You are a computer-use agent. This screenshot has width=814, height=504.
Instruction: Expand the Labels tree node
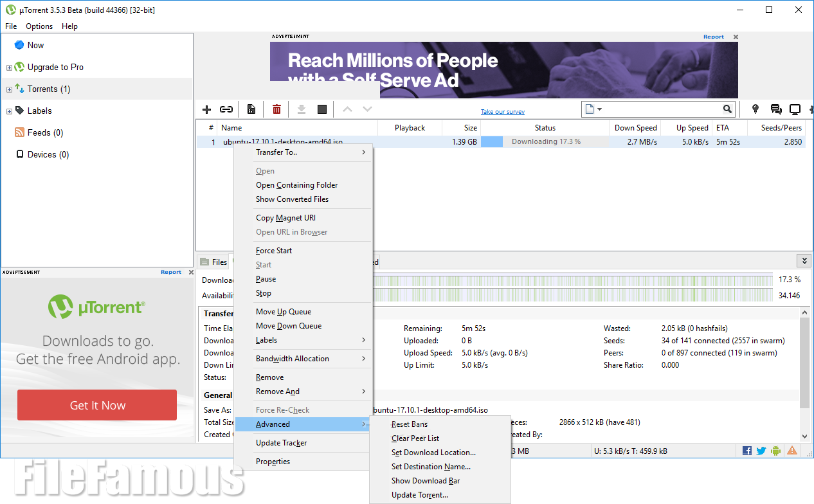pos(9,111)
